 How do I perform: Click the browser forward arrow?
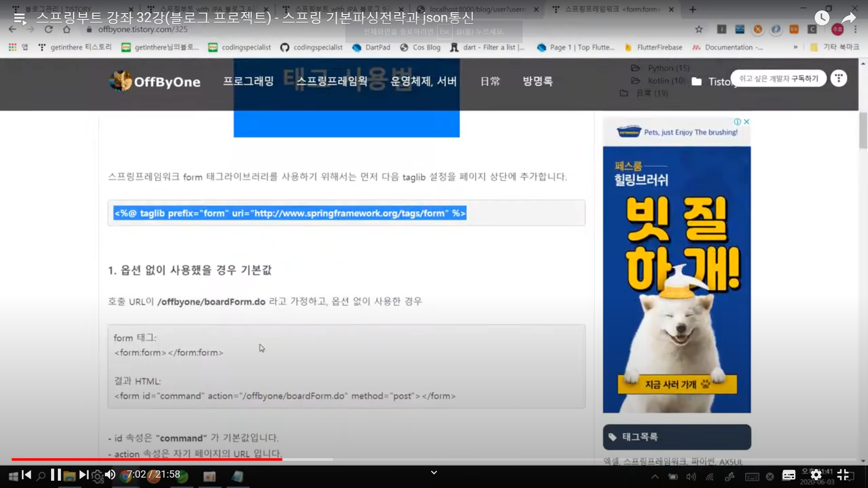point(30,29)
